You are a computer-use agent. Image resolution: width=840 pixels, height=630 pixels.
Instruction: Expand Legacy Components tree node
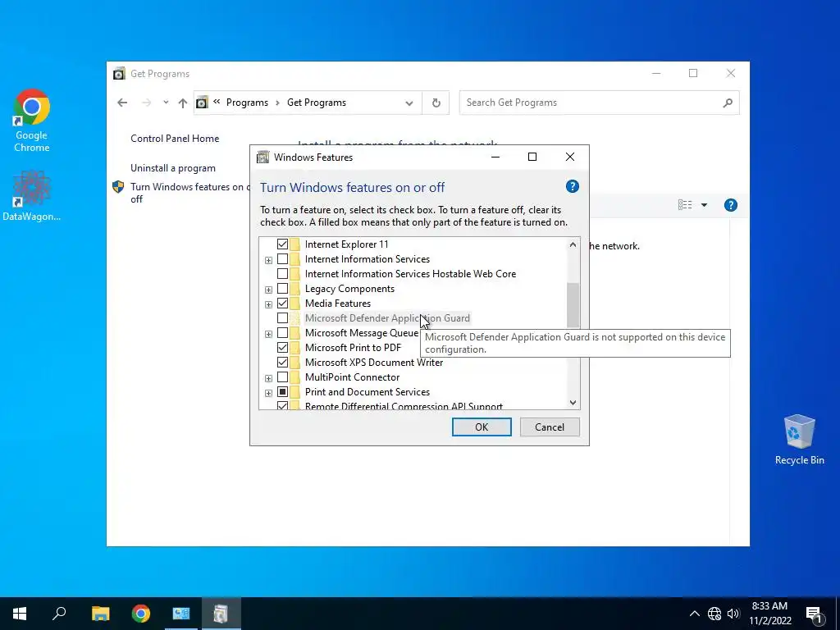pos(268,290)
